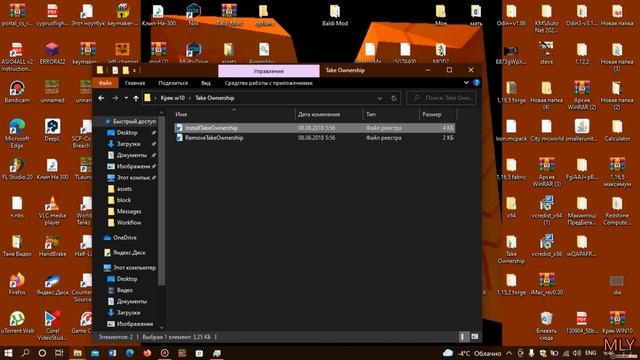640x360 pixels.
Task: Switch to the Поделиться ribbon tab
Action: coord(173,83)
